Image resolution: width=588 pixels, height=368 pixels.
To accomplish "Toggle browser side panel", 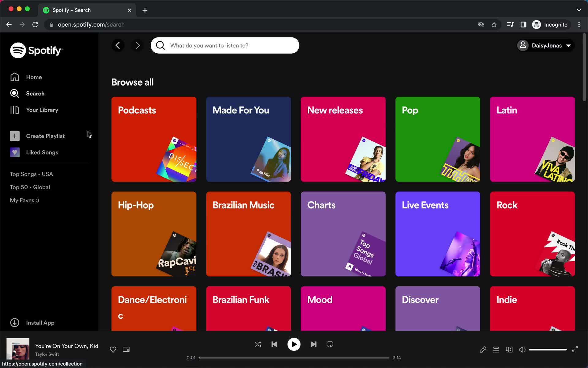I will click(523, 25).
